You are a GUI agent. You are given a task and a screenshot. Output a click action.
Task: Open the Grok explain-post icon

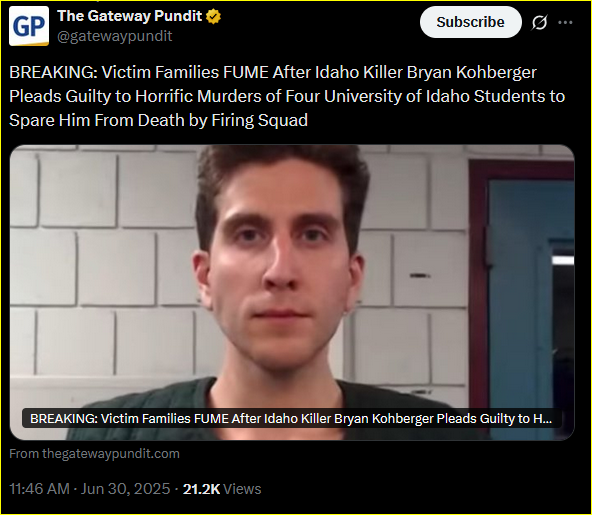540,23
